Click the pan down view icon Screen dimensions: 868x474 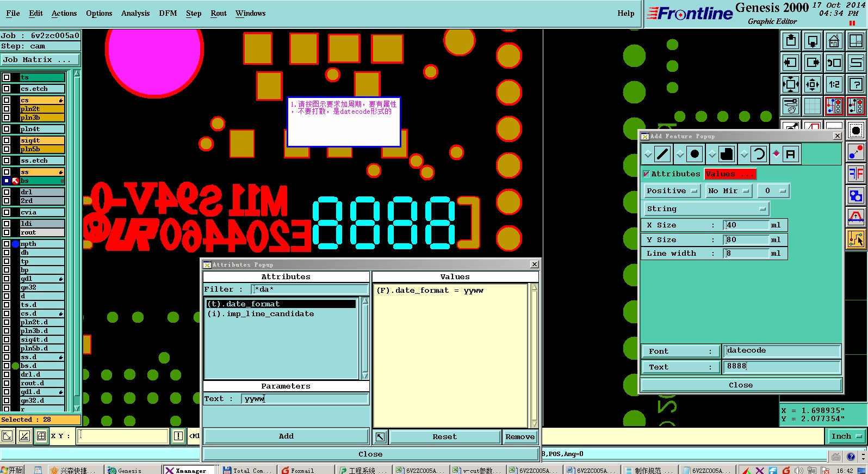tap(813, 41)
